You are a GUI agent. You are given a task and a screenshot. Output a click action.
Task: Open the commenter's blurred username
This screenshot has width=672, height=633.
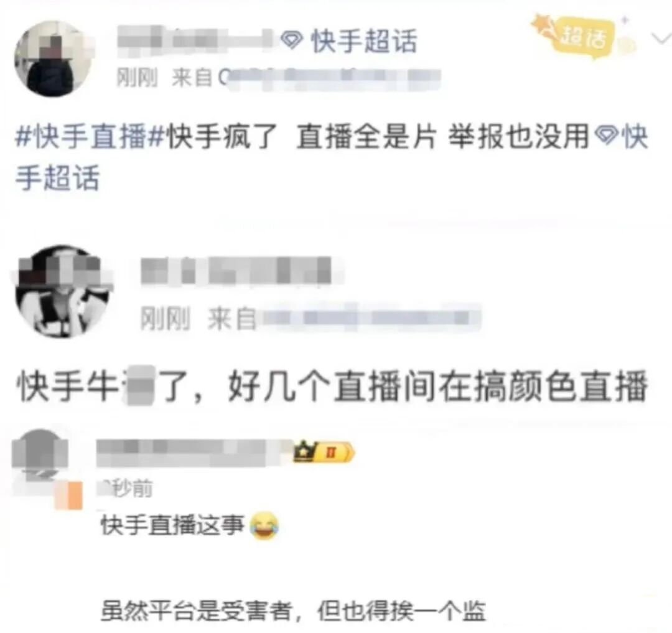click(x=195, y=452)
